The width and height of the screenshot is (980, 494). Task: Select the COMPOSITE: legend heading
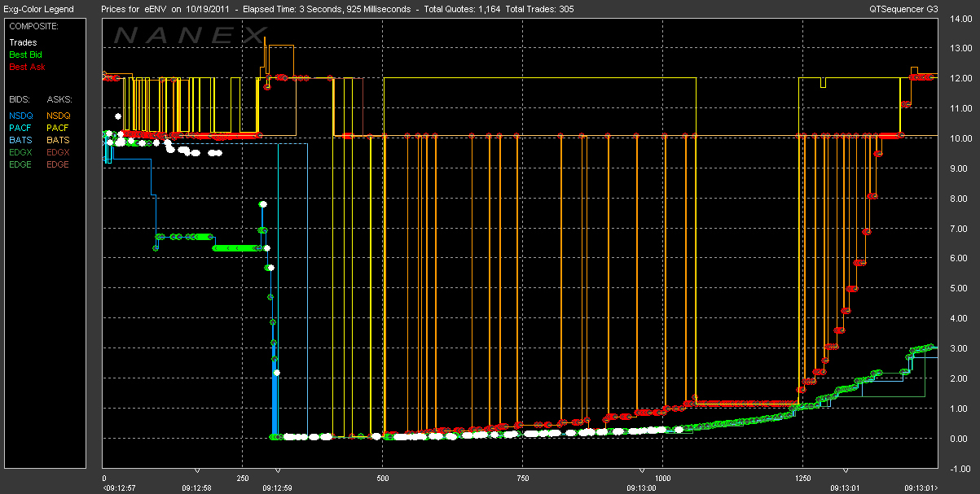click(33, 26)
